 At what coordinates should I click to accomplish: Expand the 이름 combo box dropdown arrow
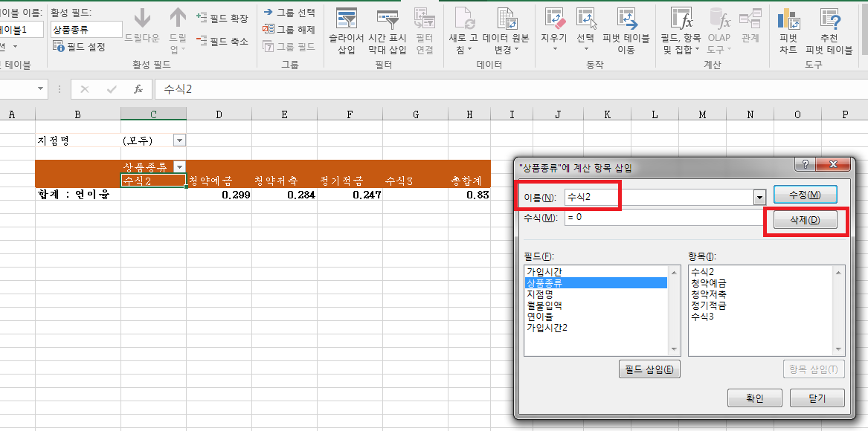point(759,198)
